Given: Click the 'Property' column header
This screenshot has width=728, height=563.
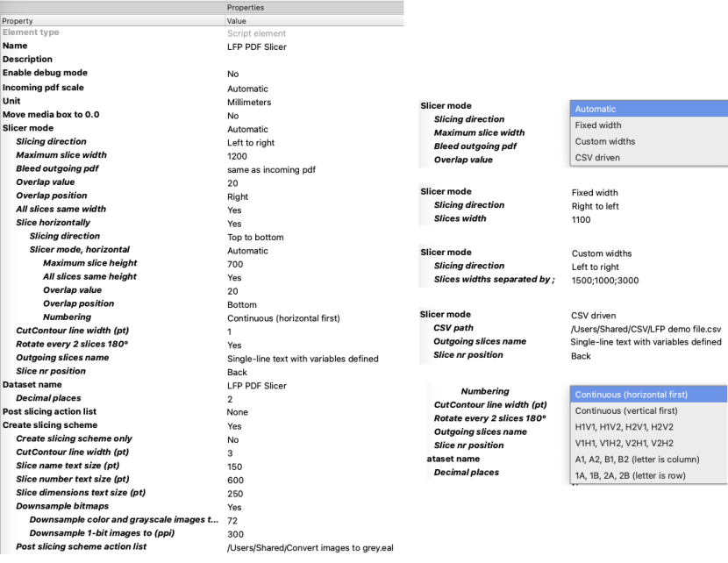Looking at the screenshot, I should pos(18,20).
